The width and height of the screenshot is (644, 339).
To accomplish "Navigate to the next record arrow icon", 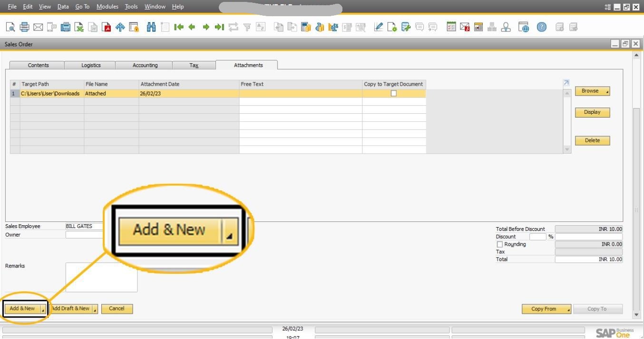I will [x=206, y=27].
